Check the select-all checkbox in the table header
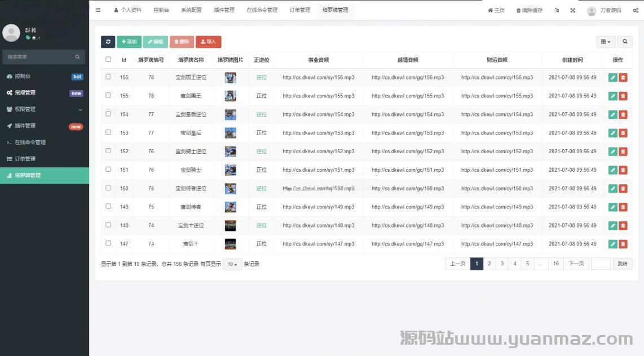Screen dimensions: 644x356 point(108,59)
